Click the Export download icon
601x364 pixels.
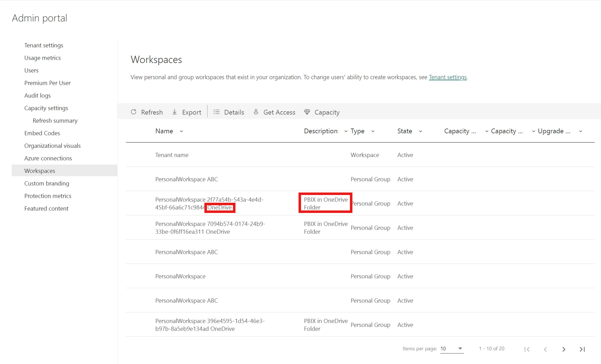coord(175,112)
